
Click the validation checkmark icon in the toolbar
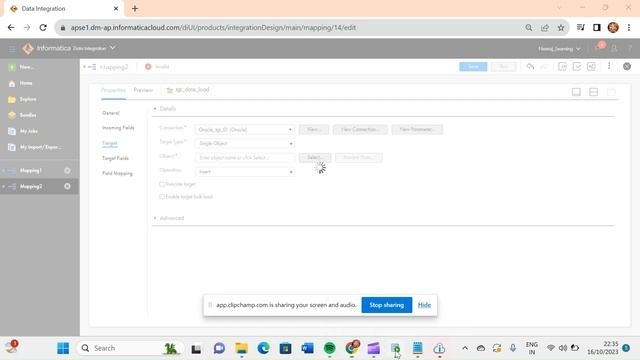pos(577,67)
